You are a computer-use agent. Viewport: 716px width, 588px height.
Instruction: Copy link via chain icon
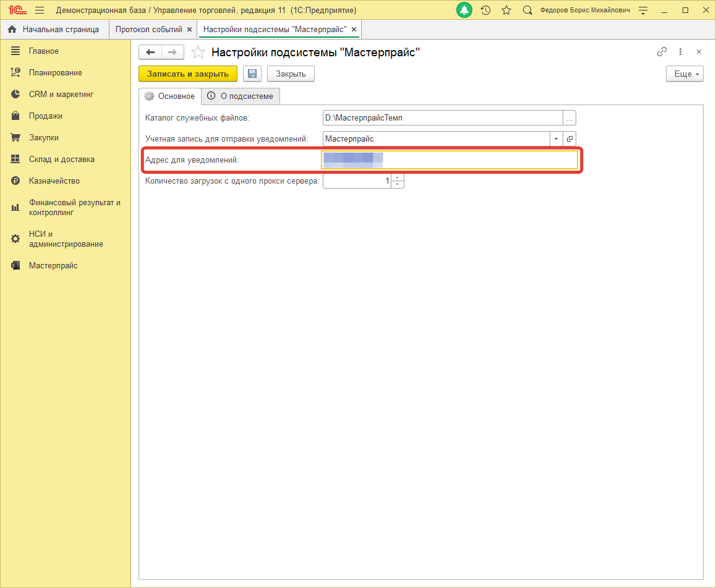click(x=662, y=52)
